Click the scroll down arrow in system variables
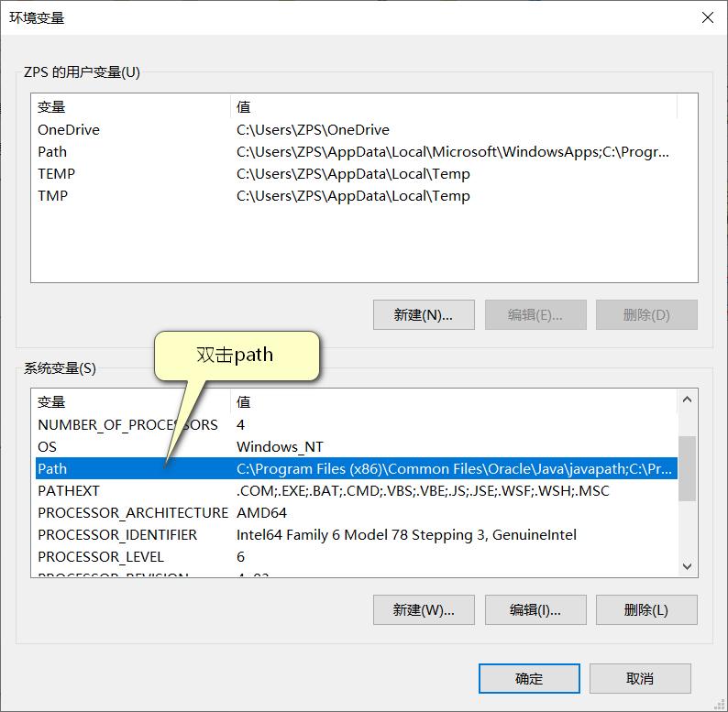The image size is (728, 712). point(687,566)
